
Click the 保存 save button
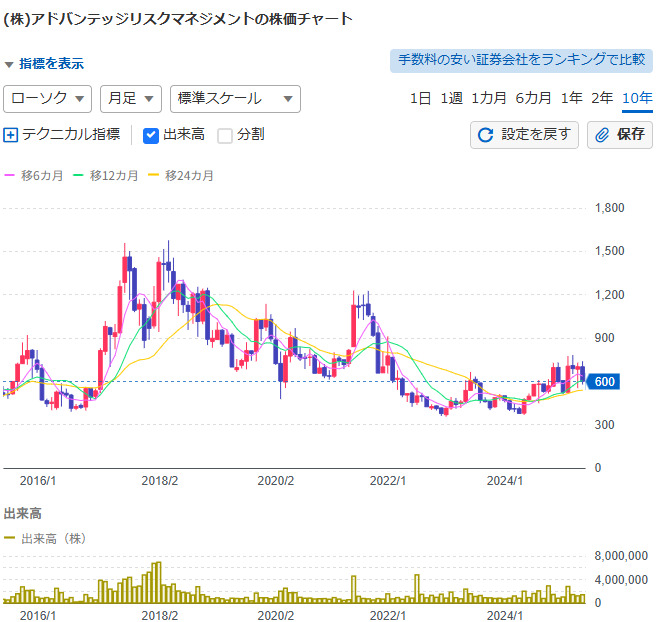coord(620,135)
